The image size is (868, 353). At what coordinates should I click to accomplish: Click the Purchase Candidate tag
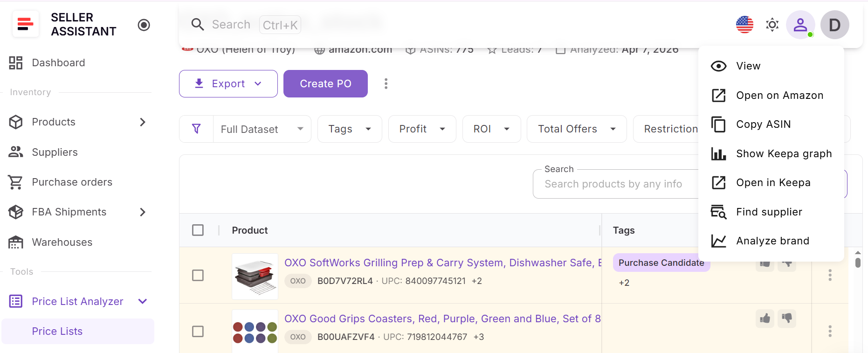point(661,263)
